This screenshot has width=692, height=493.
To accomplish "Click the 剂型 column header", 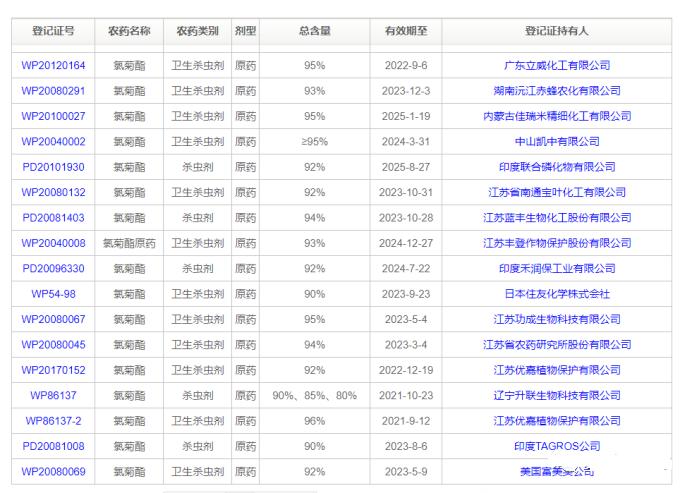I will coord(245,31).
